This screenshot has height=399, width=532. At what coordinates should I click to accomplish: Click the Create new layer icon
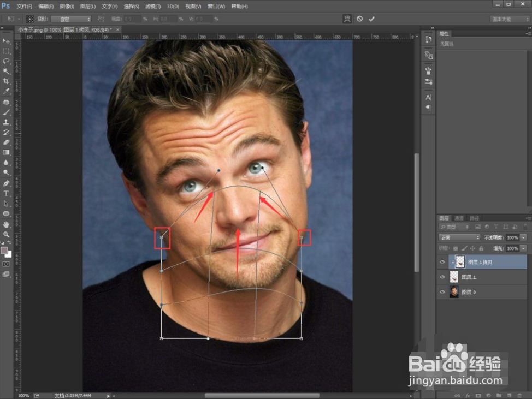[x=509, y=396]
